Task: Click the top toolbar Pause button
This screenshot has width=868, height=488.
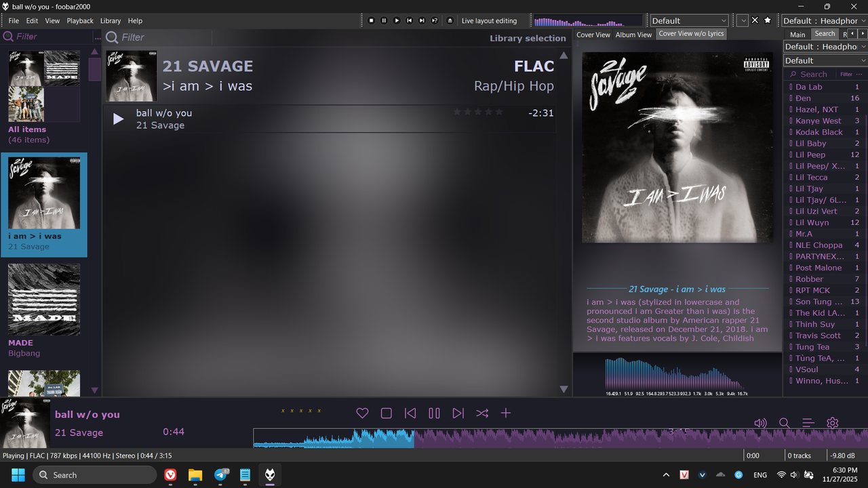Action: [384, 20]
